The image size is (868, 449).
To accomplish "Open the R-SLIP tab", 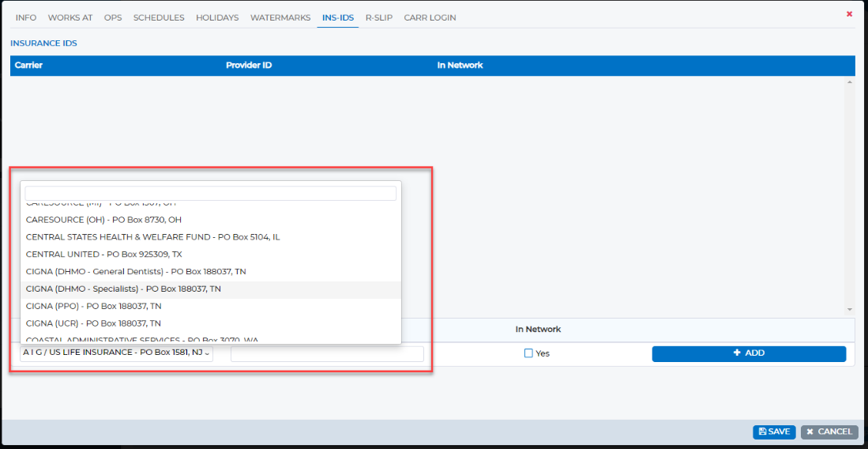I will (379, 17).
